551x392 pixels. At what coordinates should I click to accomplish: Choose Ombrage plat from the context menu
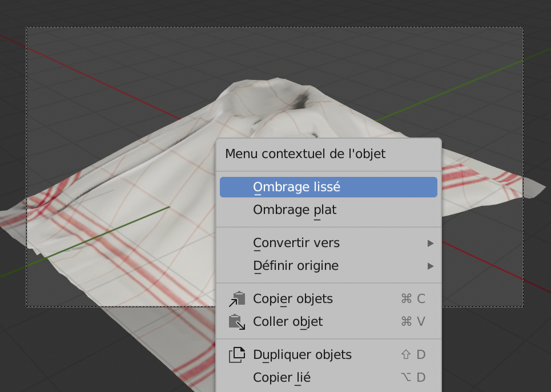coord(295,210)
